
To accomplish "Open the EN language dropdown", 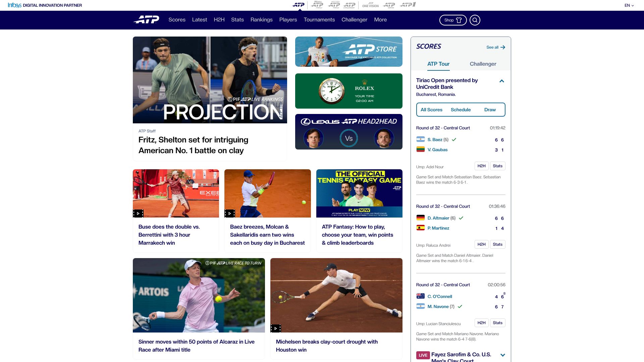I will [x=629, y=5].
